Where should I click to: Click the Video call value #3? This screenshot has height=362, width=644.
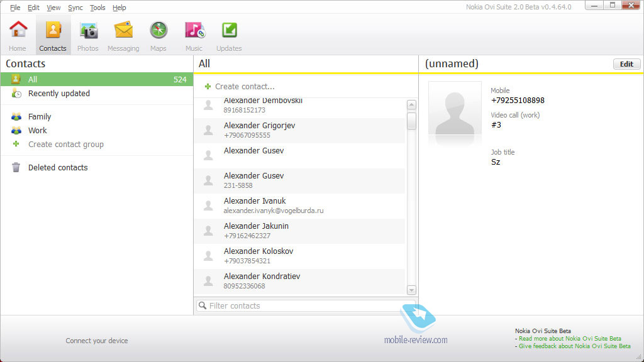tap(496, 125)
